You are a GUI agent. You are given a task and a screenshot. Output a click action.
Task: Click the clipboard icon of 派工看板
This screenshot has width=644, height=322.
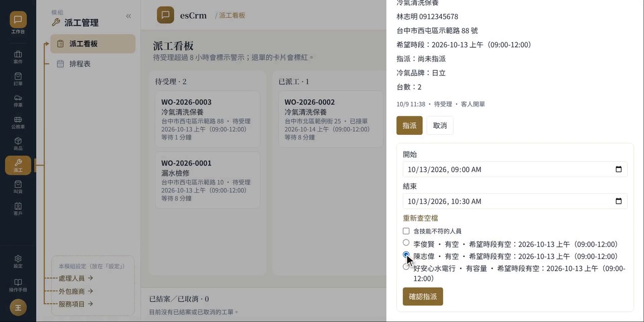click(60, 44)
